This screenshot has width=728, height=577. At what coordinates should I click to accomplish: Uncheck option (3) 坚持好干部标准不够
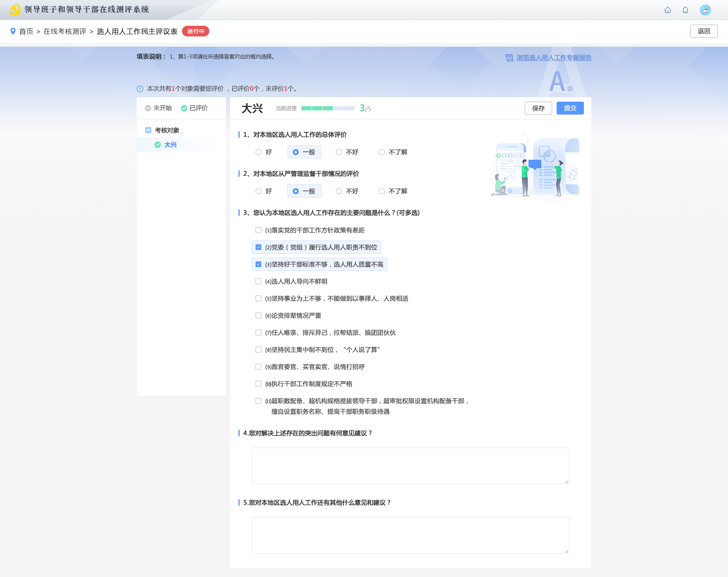[x=258, y=264]
